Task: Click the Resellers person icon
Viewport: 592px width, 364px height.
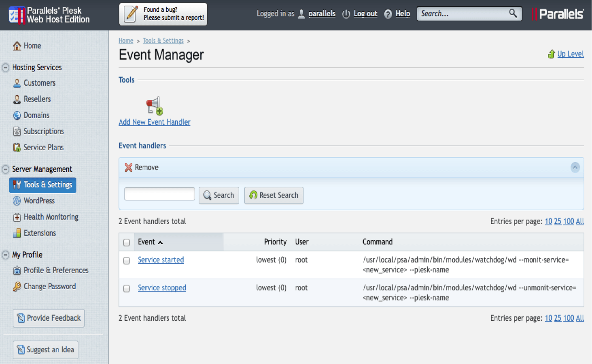Action: 17,99
